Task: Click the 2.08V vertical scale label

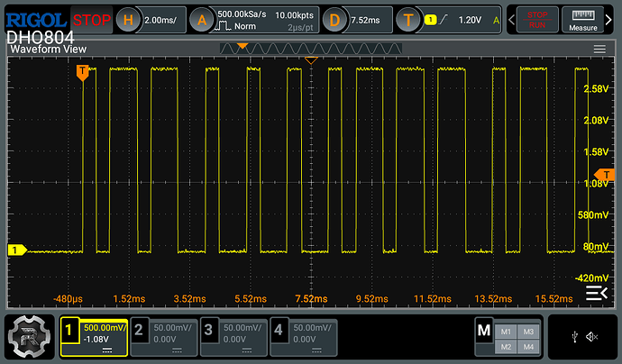Action: 596,120
